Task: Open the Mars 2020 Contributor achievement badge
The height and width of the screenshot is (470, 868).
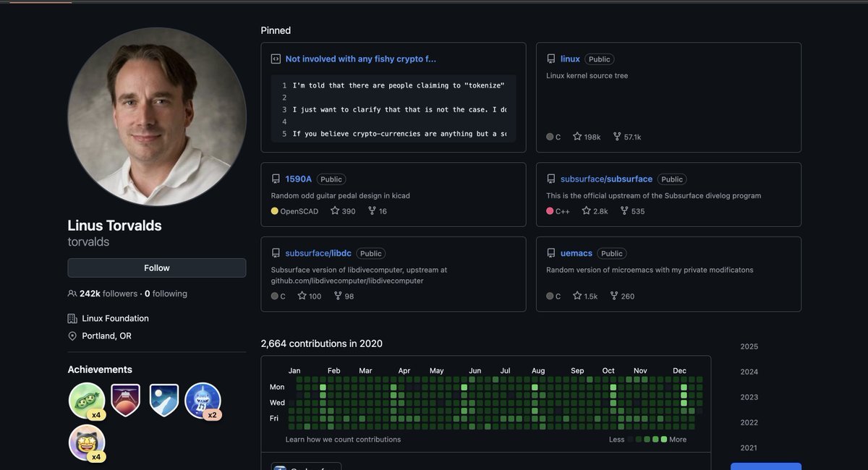Action: pos(125,400)
